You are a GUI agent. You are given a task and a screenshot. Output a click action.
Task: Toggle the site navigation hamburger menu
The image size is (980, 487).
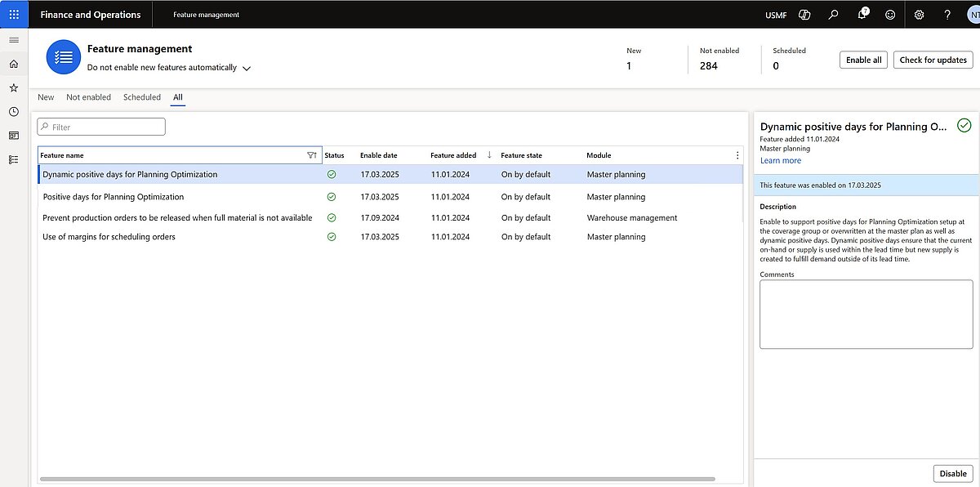point(13,39)
